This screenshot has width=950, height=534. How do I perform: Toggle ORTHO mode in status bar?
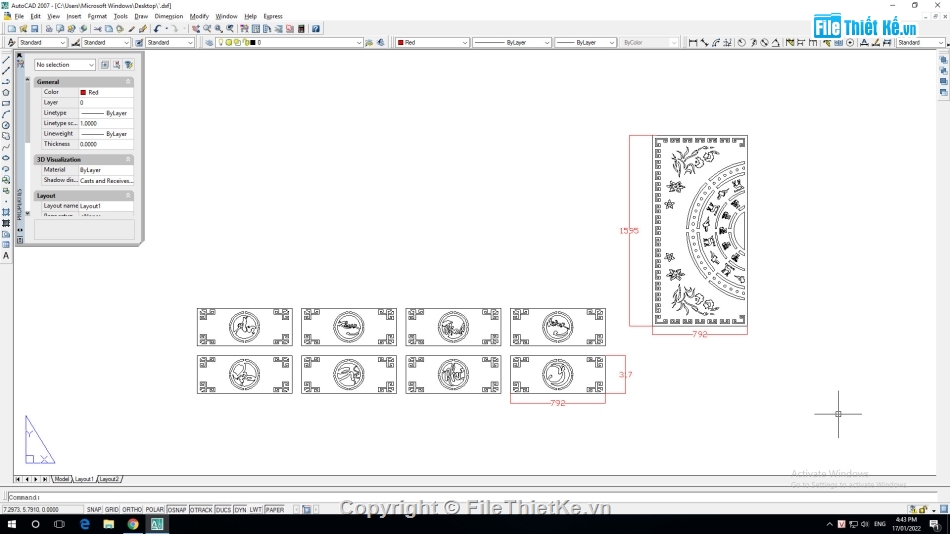coord(132,510)
